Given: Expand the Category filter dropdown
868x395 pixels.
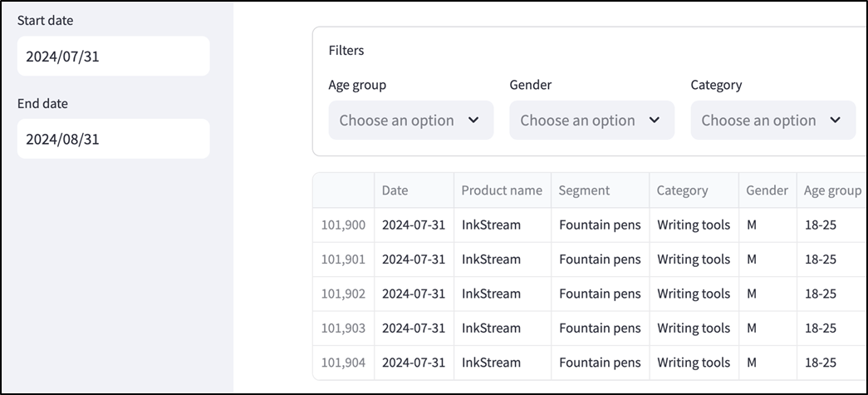Looking at the screenshot, I should click(772, 121).
